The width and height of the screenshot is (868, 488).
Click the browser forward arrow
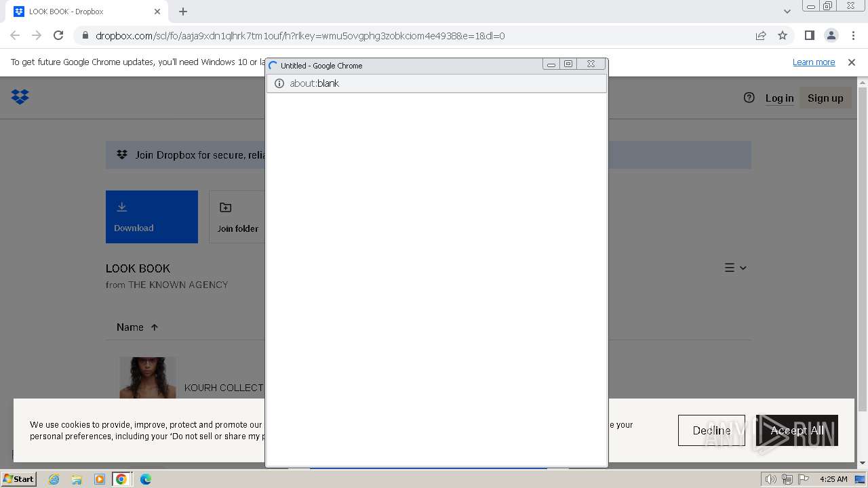37,35
